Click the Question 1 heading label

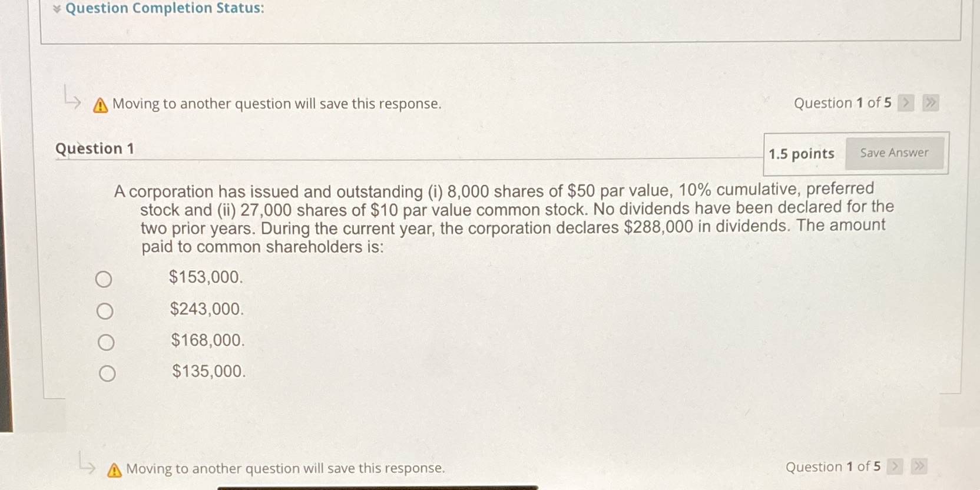pos(95,148)
